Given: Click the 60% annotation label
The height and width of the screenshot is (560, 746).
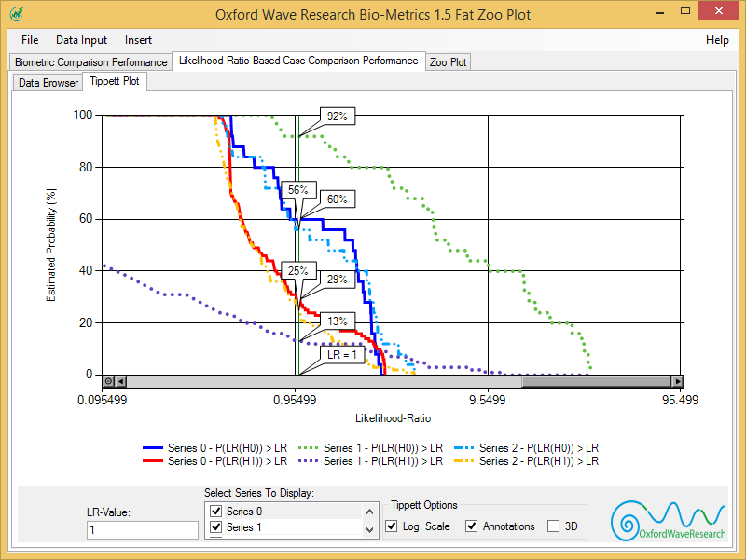Looking at the screenshot, I should click(338, 199).
